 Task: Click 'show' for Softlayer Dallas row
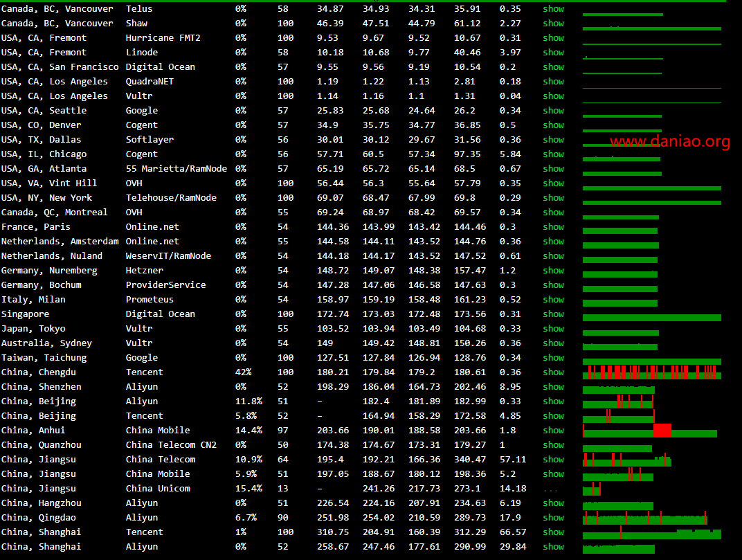point(553,140)
